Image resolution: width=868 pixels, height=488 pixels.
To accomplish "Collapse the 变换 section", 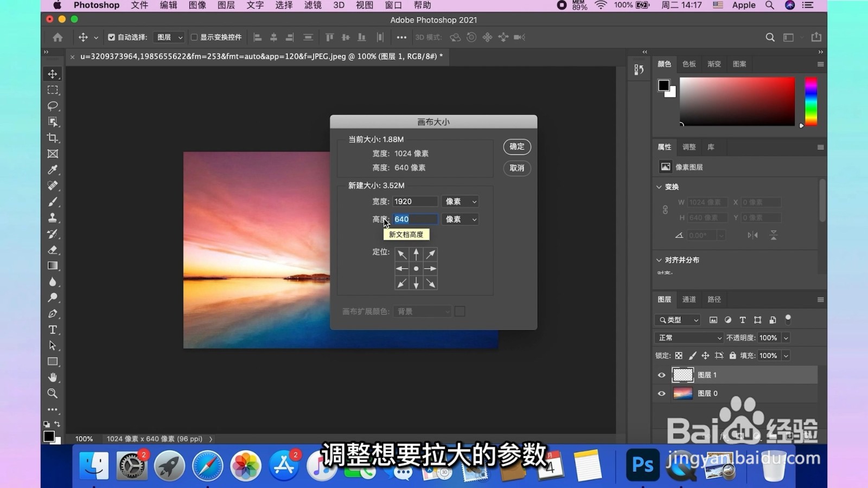I will click(x=659, y=187).
